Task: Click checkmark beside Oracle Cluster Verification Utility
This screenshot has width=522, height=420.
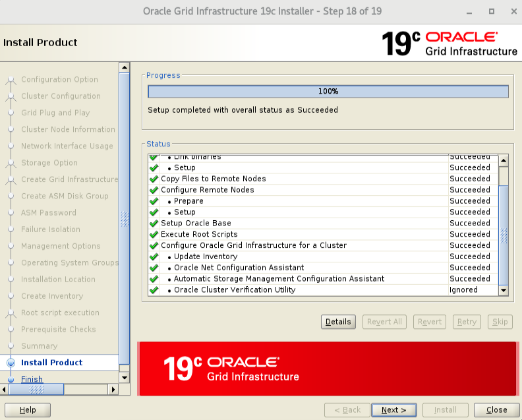Action: pos(154,290)
